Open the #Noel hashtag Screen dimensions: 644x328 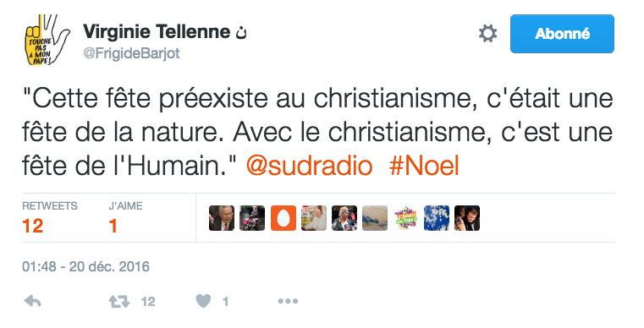pos(424,166)
